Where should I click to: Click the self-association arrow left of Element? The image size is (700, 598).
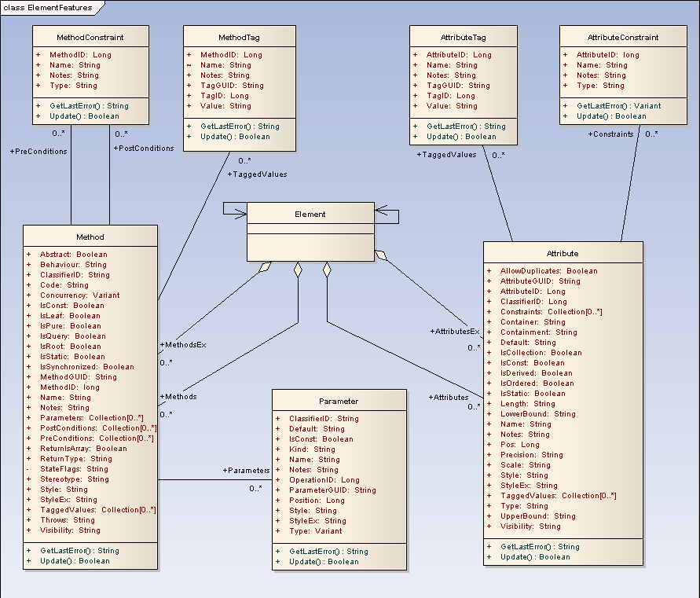[234, 209]
